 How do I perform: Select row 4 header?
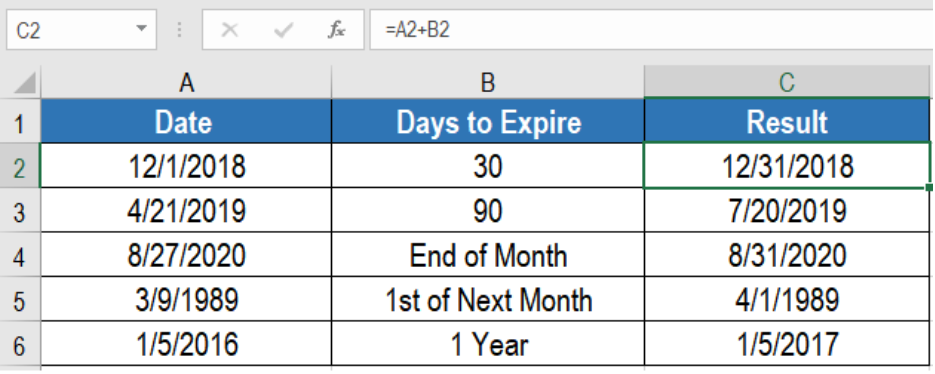click(x=20, y=256)
